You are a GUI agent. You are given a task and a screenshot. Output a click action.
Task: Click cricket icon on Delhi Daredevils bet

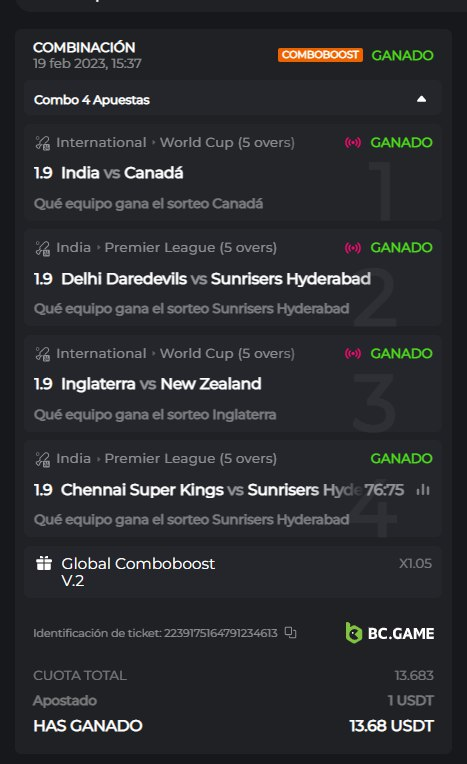[x=42, y=248]
